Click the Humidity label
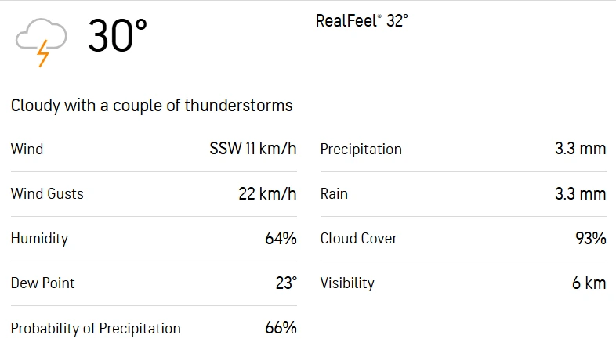Image resolution: width=616 pixels, height=364 pixels. pos(39,238)
